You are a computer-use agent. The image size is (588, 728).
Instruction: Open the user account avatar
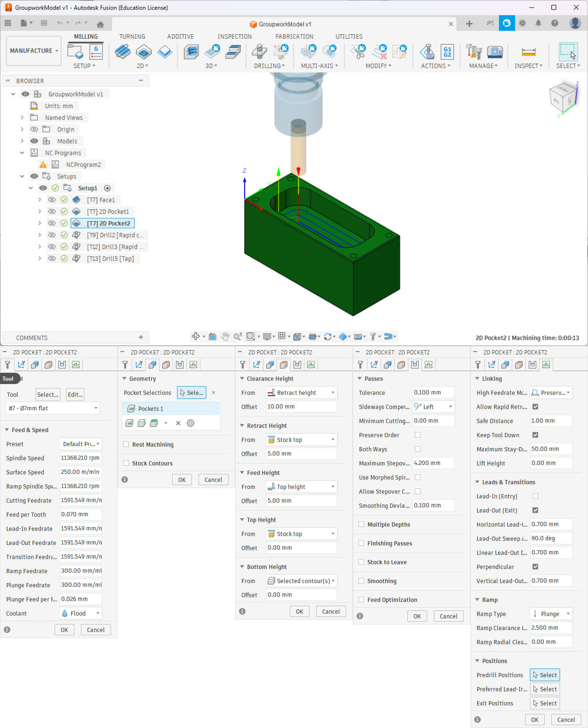[575, 23]
